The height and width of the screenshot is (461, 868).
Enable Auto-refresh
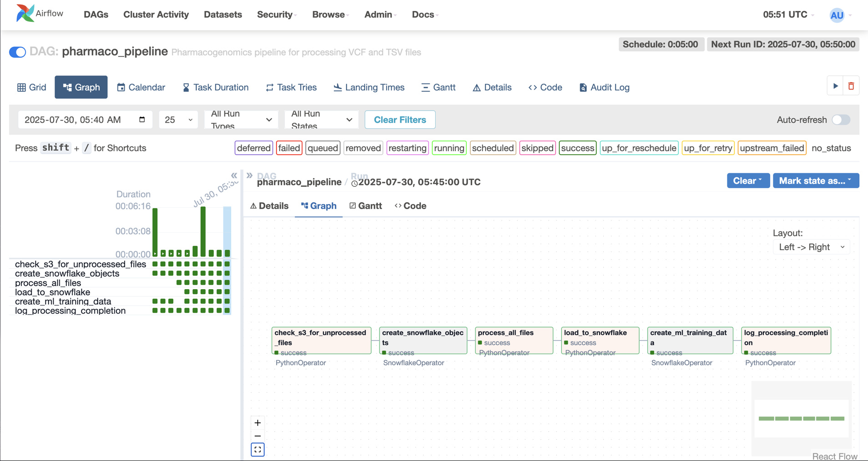click(x=841, y=120)
